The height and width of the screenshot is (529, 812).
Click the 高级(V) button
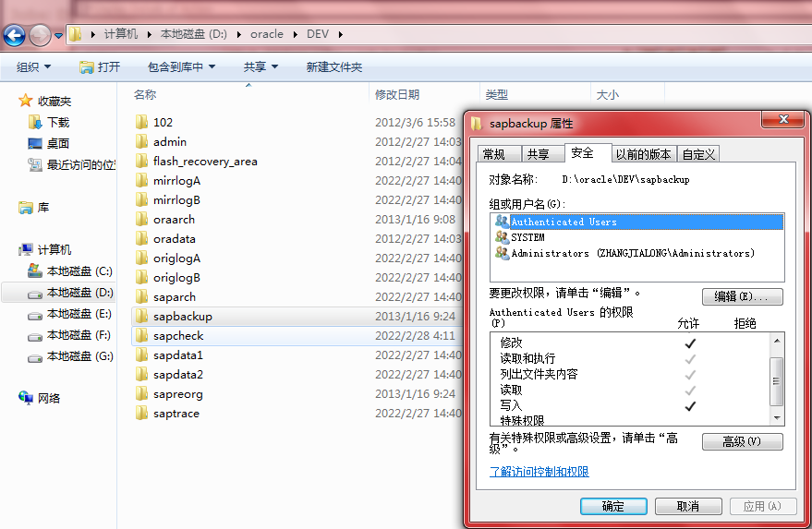742,441
